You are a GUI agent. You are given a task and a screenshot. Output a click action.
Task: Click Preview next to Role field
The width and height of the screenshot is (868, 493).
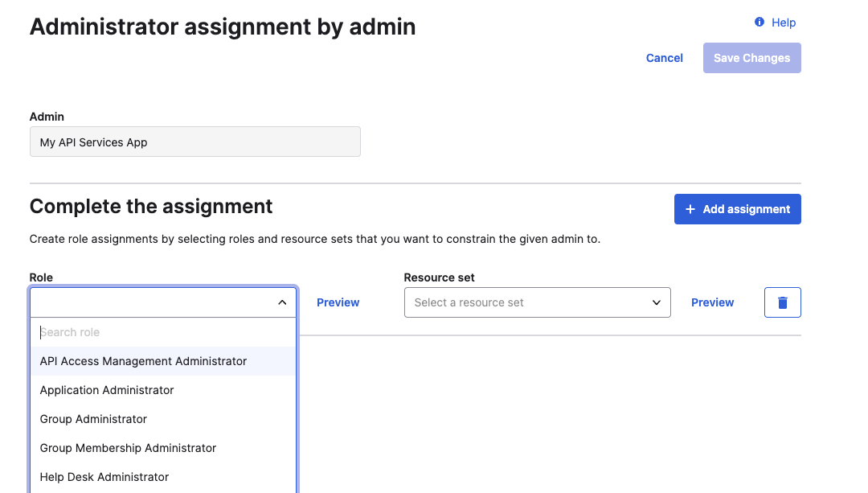(338, 302)
